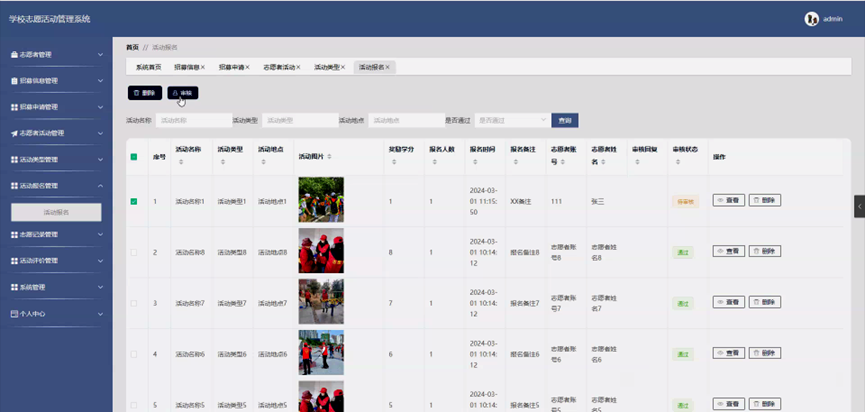Sort by 审核状态 column arrows

[x=677, y=162]
